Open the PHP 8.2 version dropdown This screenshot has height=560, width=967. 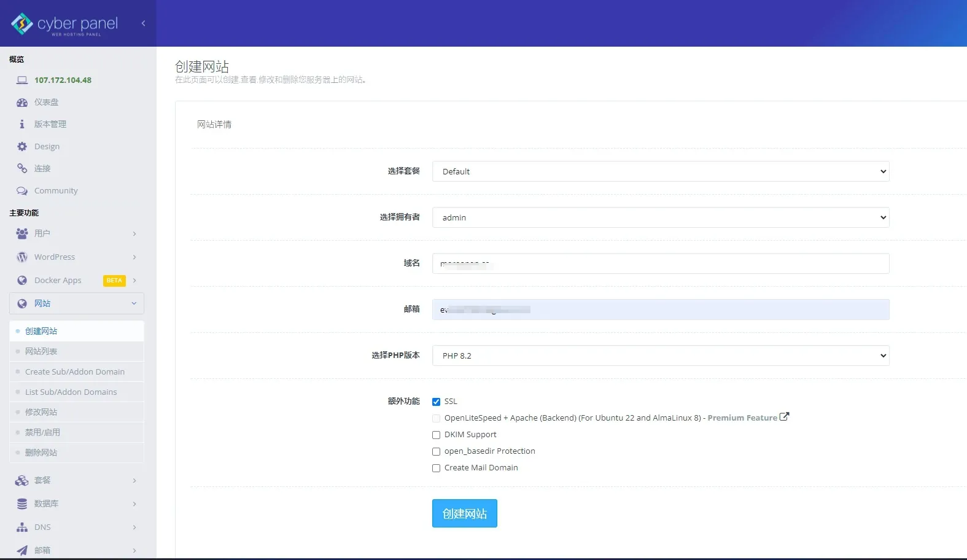(x=660, y=356)
